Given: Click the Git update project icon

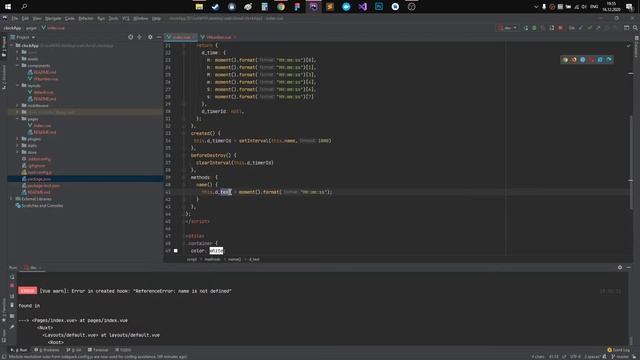Looking at the screenshot, I should tap(581, 28).
